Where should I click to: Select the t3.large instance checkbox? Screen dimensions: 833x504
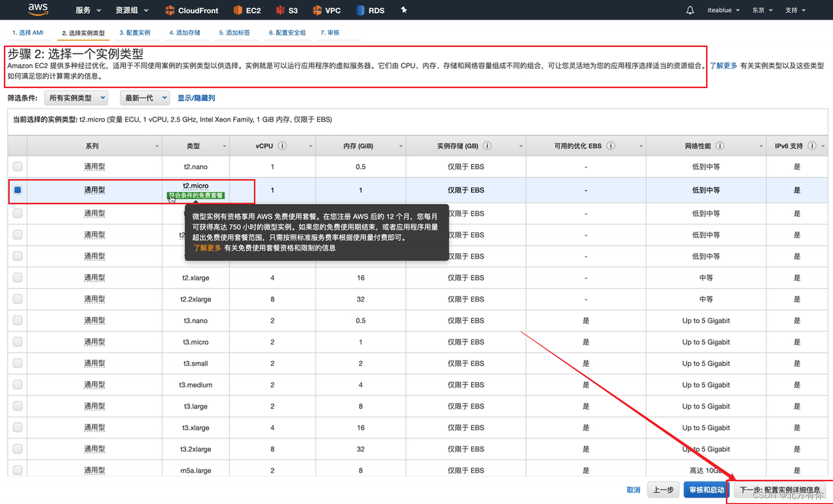pyautogui.click(x=17, y=406)
